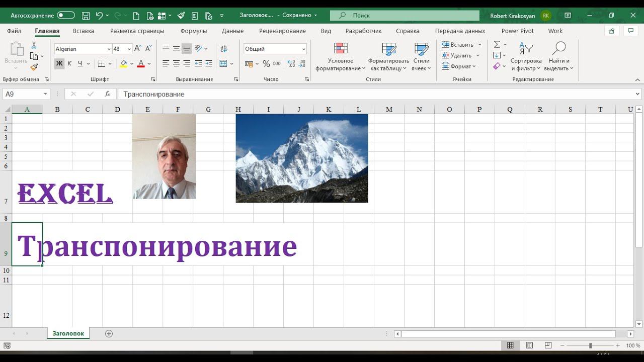This screenshot has width=644, height=362.
Task: Expand the Условное форматирование menu
Action: coord(341,57)
